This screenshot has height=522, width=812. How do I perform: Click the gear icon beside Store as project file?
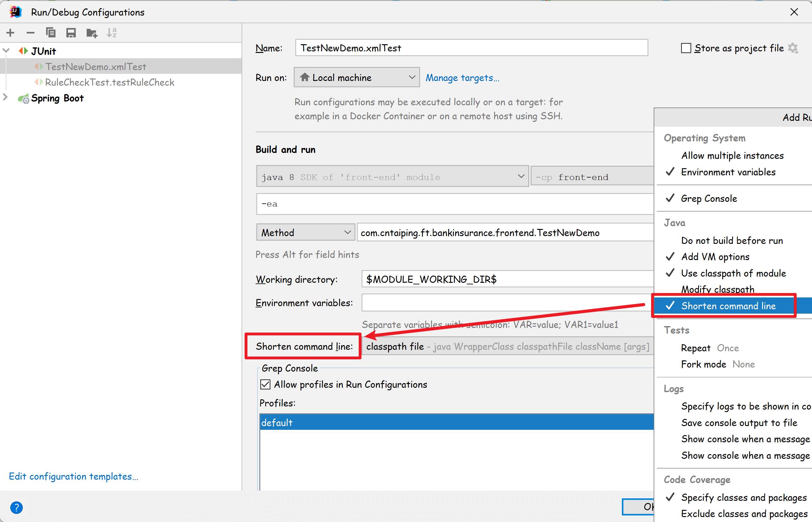coord(793,48)
